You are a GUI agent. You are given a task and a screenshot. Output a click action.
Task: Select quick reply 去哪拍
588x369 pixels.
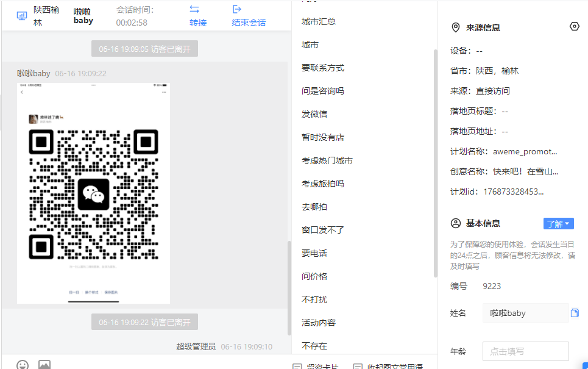(314, 207)
